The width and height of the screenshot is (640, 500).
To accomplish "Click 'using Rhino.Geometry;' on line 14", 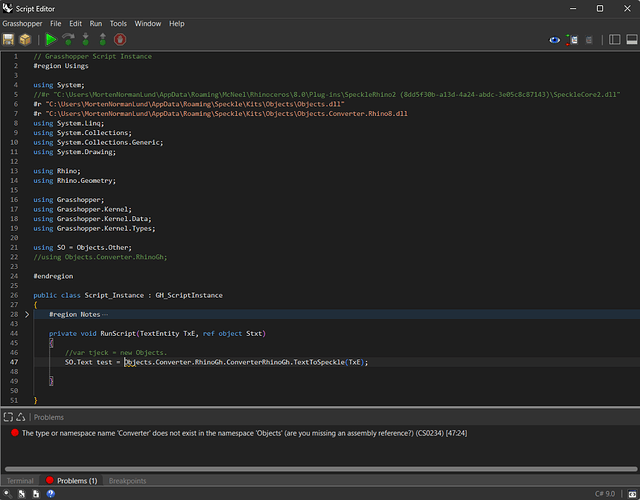I will pos(75,181).
